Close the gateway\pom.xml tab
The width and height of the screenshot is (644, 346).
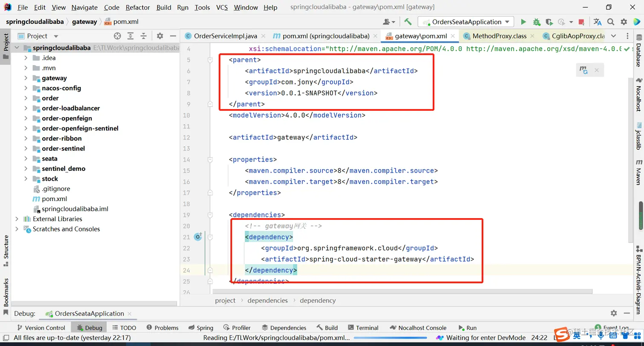pos(453,36)
